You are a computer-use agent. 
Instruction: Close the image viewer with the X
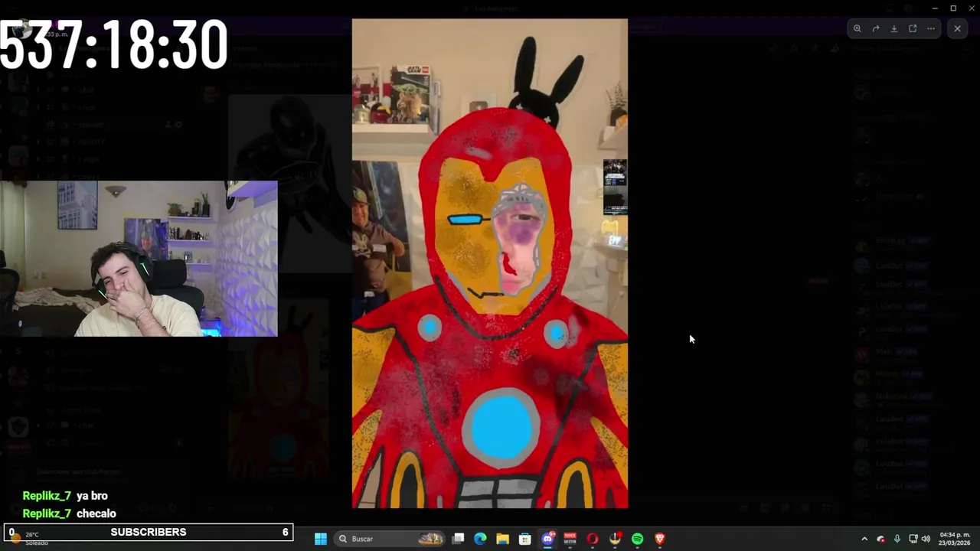957,28
